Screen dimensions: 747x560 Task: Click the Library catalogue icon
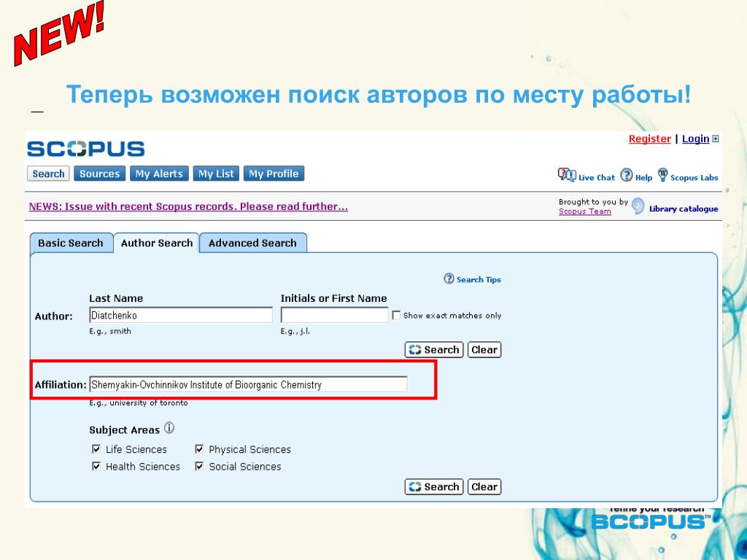[638, 206]
